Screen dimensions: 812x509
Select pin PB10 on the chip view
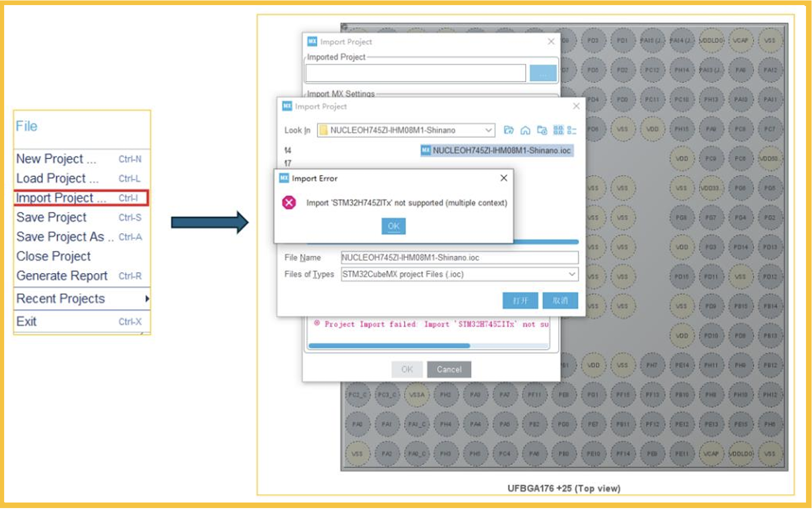pos(682,395)
